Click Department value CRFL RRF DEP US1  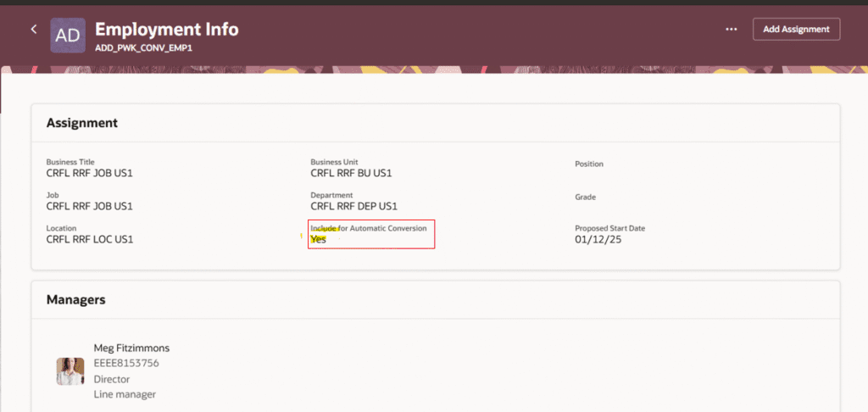(353, 207)
